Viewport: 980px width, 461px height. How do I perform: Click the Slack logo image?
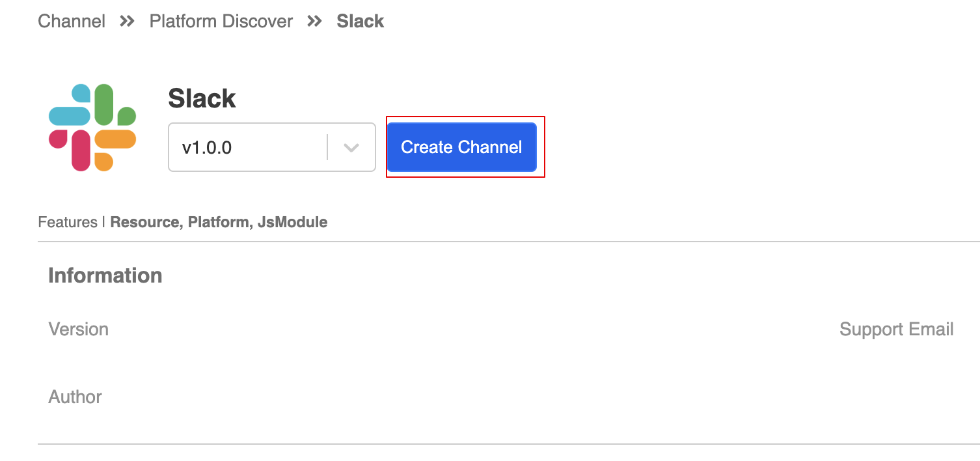tap(92, 128)
